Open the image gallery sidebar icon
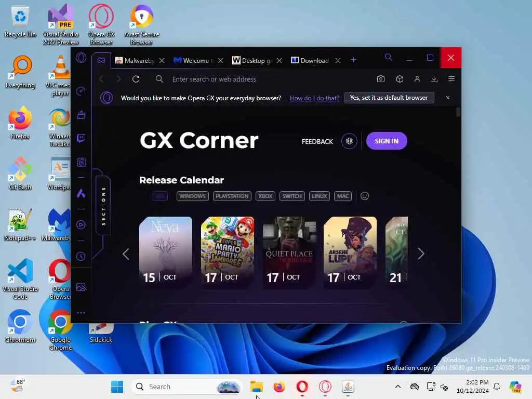 [81, 287]
